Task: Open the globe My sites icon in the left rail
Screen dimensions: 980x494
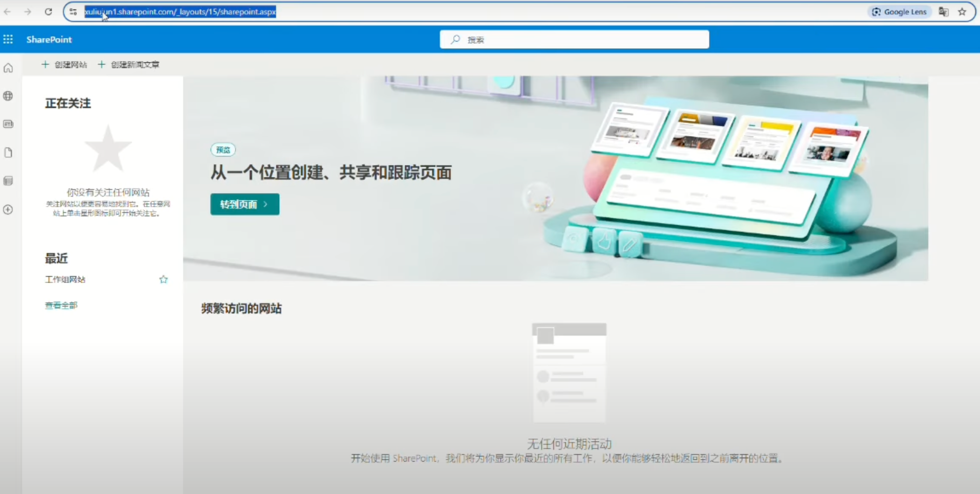Action: (8, 96)
